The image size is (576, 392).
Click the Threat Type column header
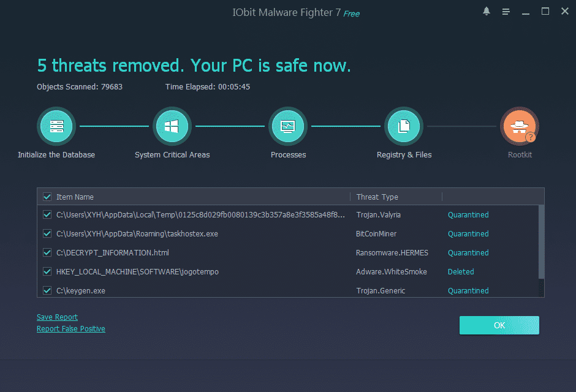(377, 197)
